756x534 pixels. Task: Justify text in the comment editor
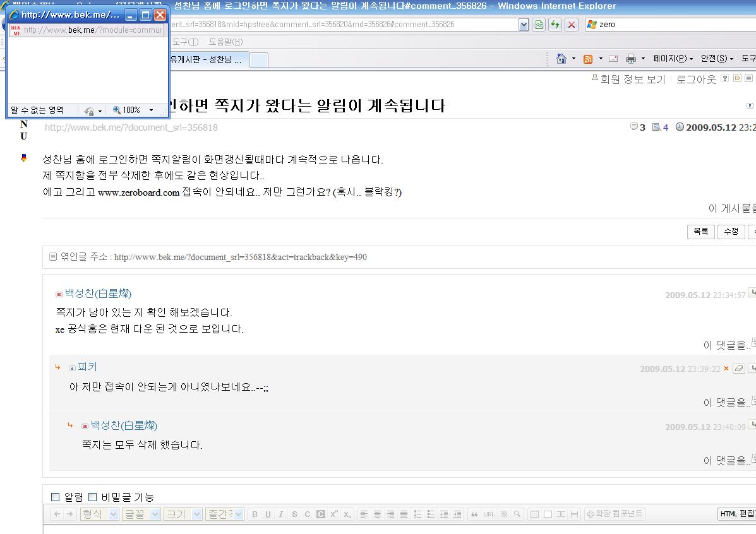pos(404,514)
